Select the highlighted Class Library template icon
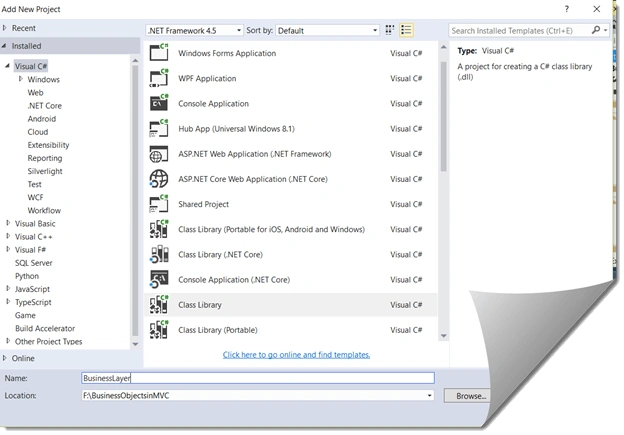The width and height of the screenshot is (624, 435). (159, 304)
